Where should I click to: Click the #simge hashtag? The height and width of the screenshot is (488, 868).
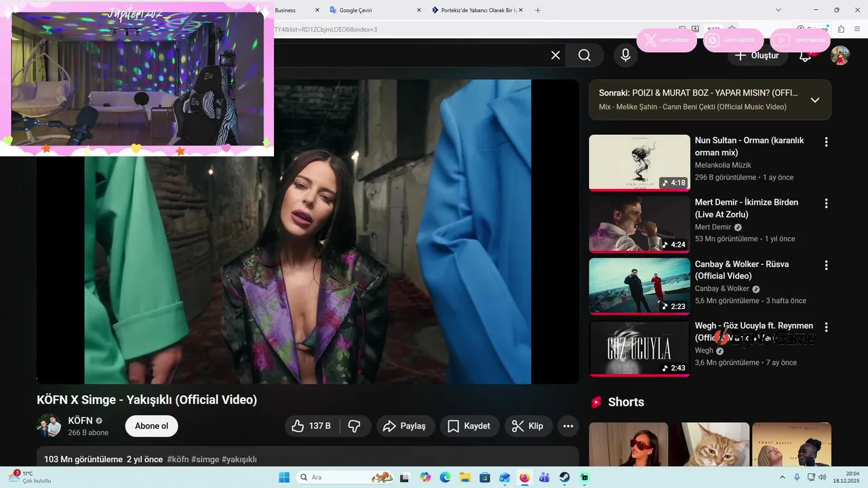205,460
